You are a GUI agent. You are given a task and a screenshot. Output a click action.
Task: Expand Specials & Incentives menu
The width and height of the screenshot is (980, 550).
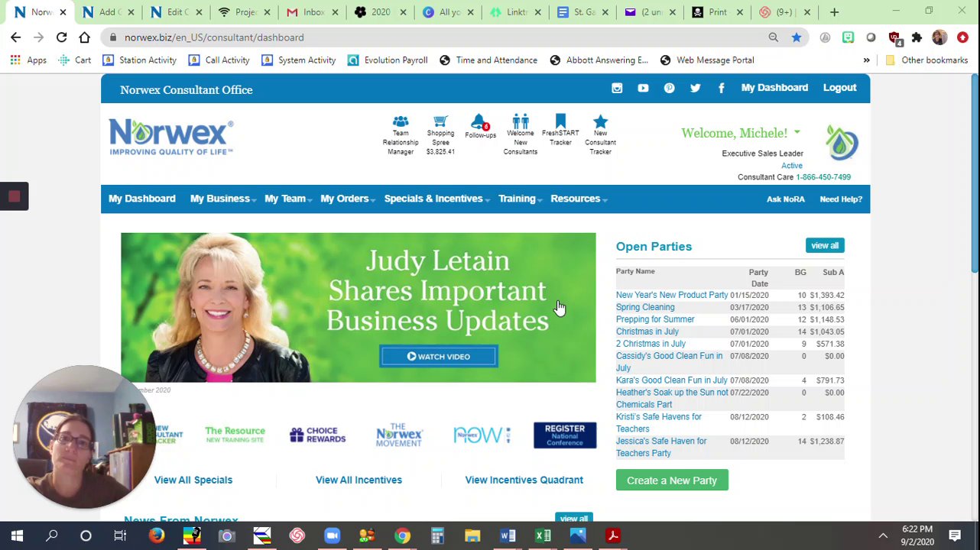pyautogui.click(x=436, y=199)
